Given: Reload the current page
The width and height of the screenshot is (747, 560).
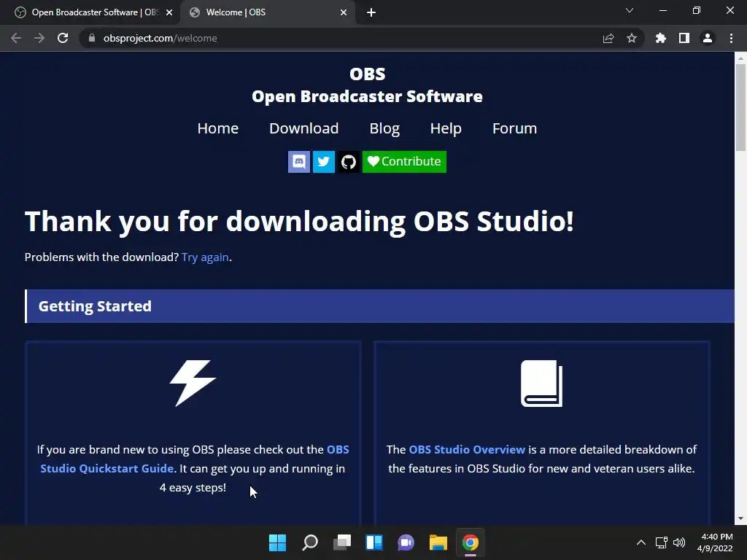Looking at the screenshot, I should (63, 38).
